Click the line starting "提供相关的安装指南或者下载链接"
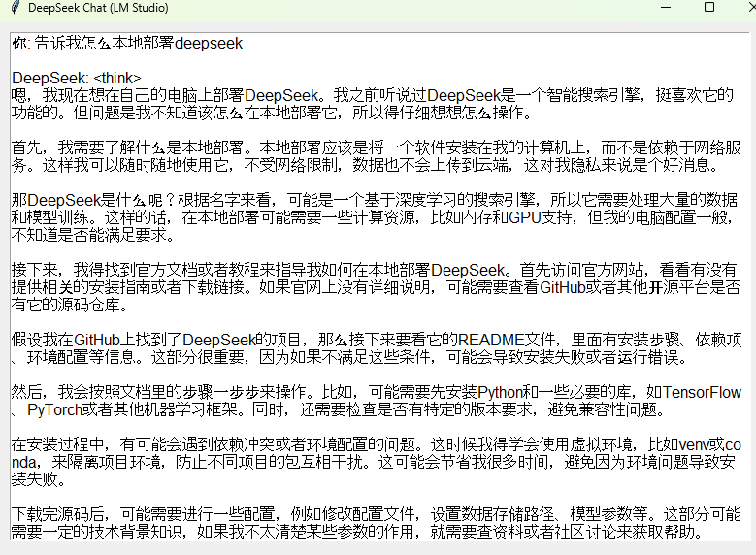Image resolution: width=756 pixels, height=555 pixels. pyautogui.click(x=377, y=287)
